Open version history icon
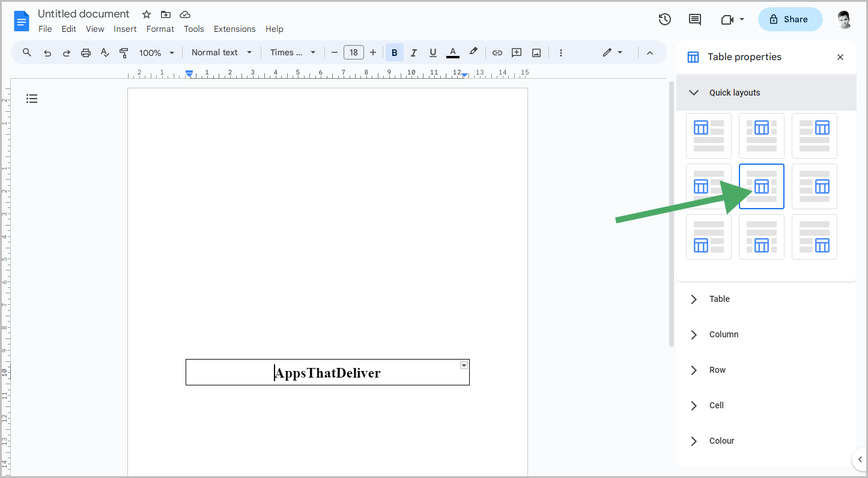 coord(664,19)
